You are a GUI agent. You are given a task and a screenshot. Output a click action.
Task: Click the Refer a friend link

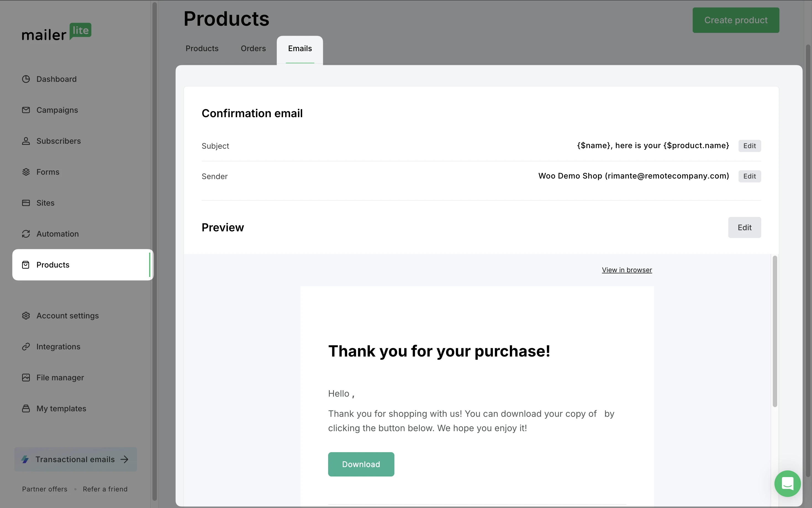pyautogui.click(x=105, y=489)
